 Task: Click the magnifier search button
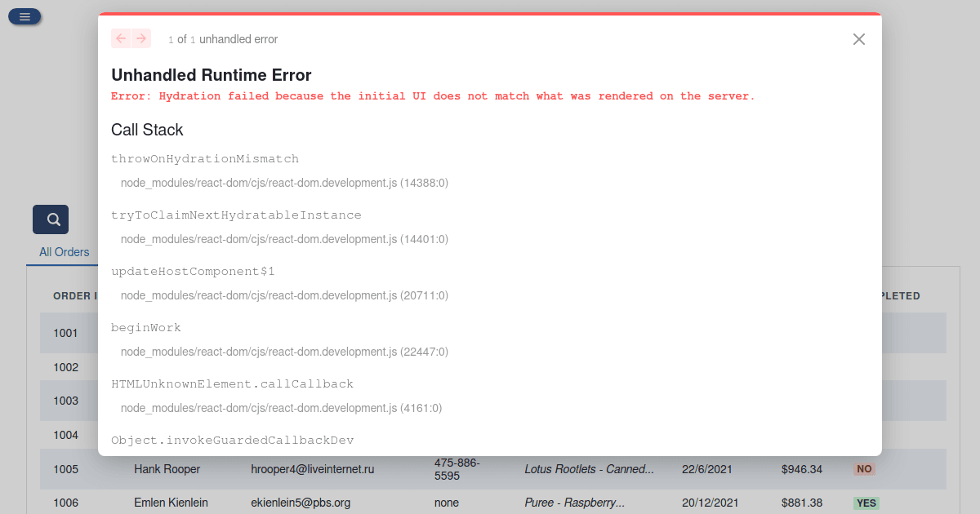tap(51, 219)
